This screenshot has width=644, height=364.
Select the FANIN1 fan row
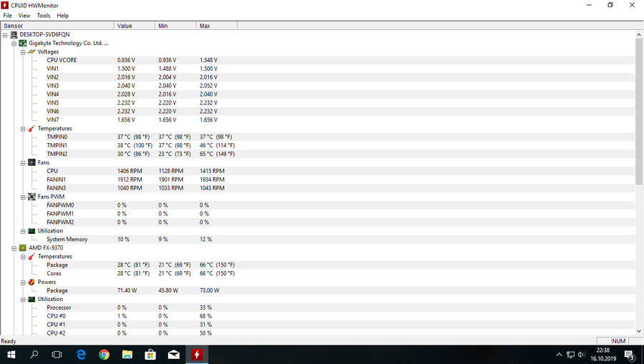pyautogui.click(x=318, y=179)
